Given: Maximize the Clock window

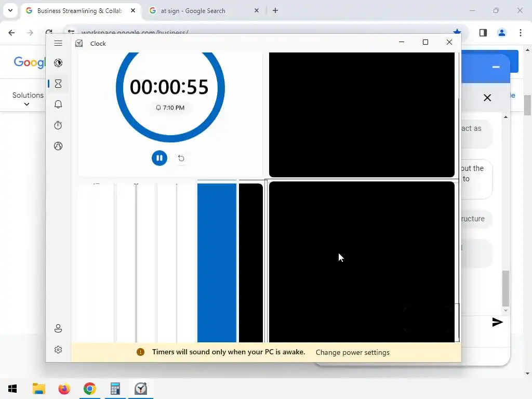Looking at the screenshot, I should [x=425, y=42].
